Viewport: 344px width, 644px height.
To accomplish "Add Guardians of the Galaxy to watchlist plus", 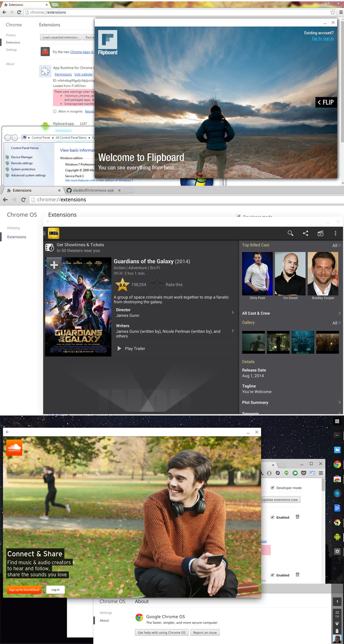I will 54,265.
